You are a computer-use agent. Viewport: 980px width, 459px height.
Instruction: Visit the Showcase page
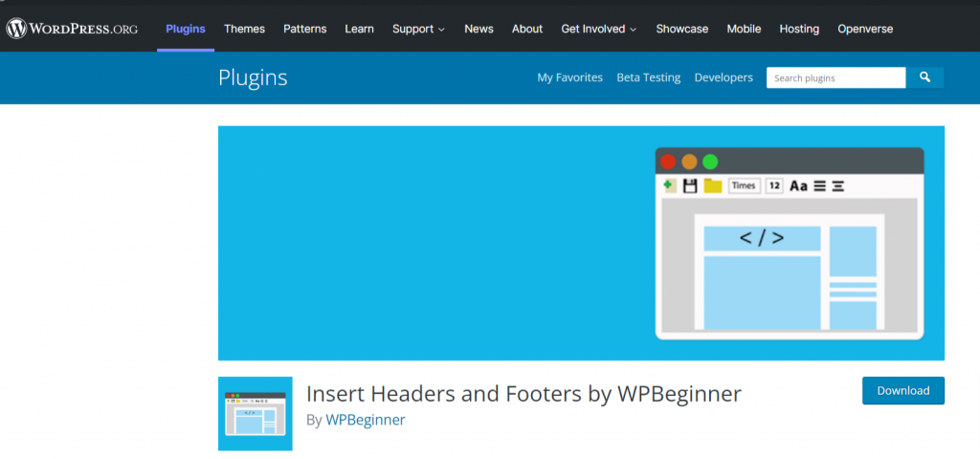[681, 29]
